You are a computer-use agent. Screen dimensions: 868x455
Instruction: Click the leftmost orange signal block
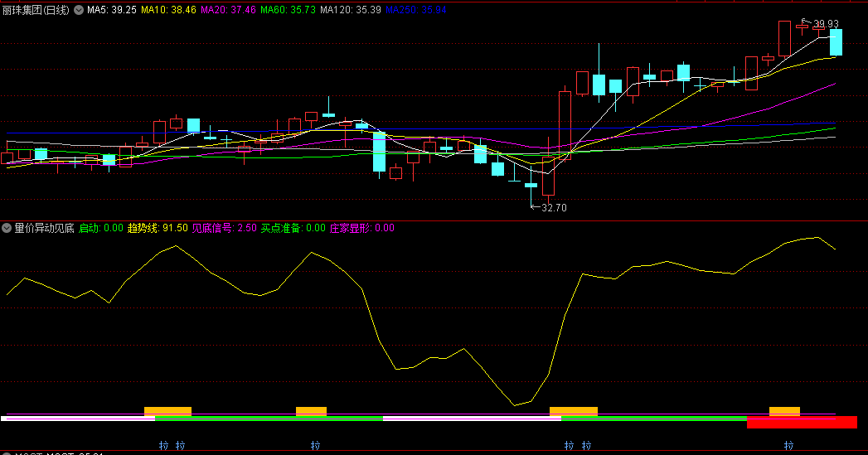(167, 411)
